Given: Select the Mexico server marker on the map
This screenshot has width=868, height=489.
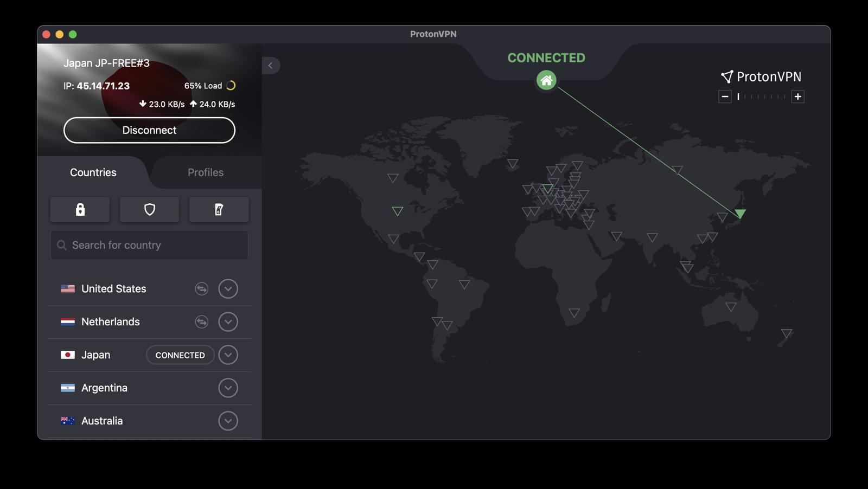Looking at the screenshot, I should click(394, 239).
